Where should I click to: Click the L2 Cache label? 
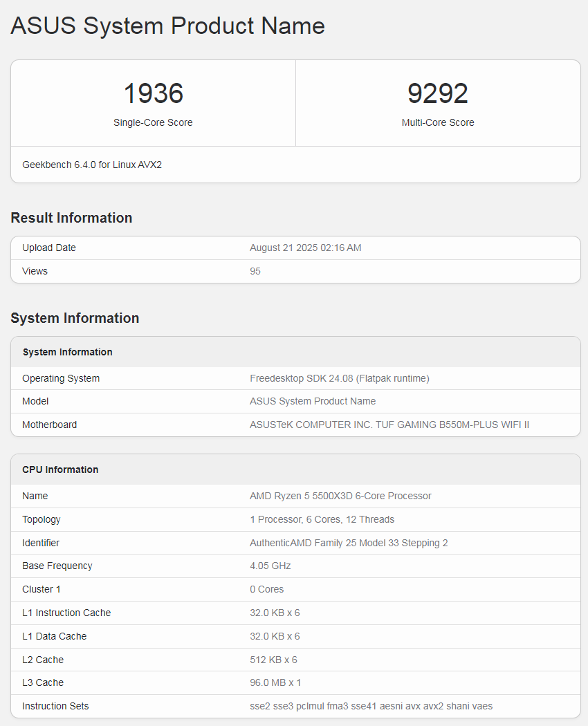[x=43, y=660]
